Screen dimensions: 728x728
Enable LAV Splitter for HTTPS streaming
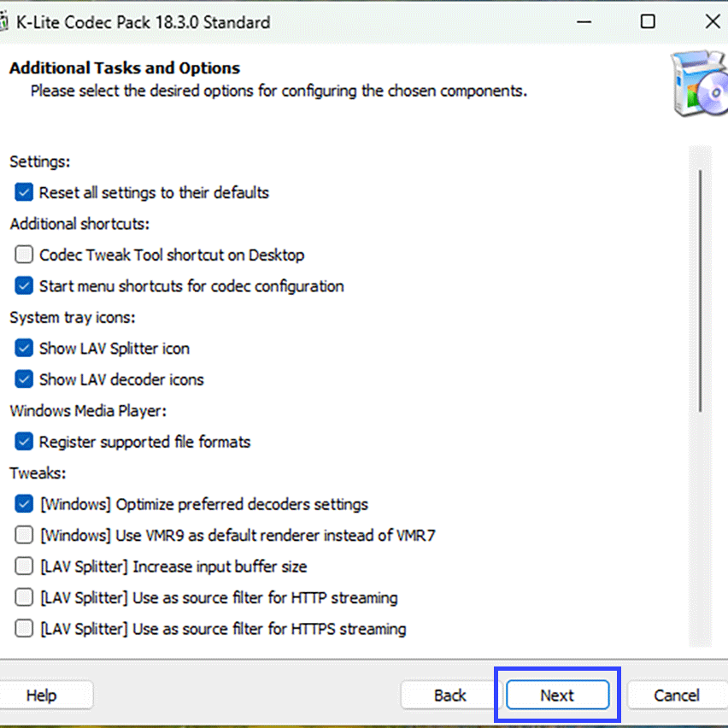(x=24, y=629)
